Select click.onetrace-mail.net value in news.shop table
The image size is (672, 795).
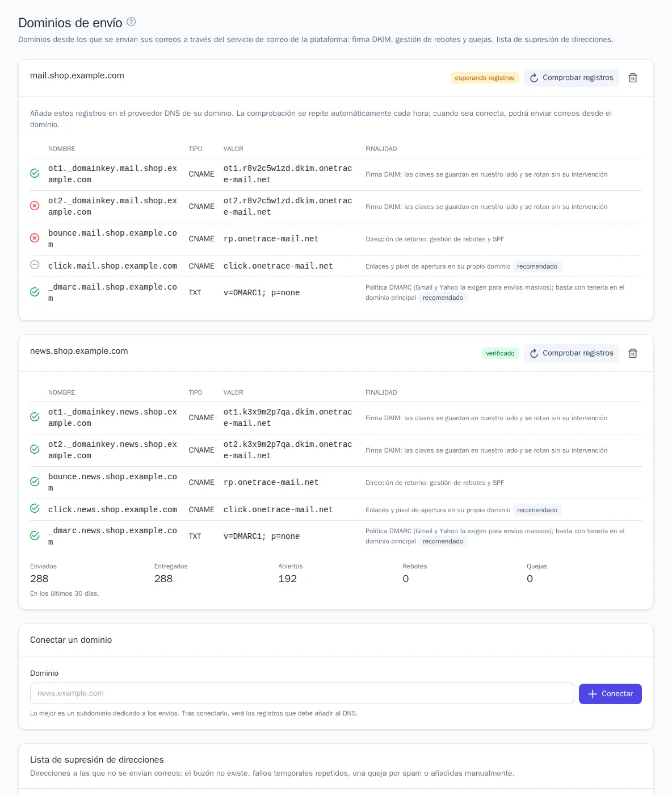point(278,509)
